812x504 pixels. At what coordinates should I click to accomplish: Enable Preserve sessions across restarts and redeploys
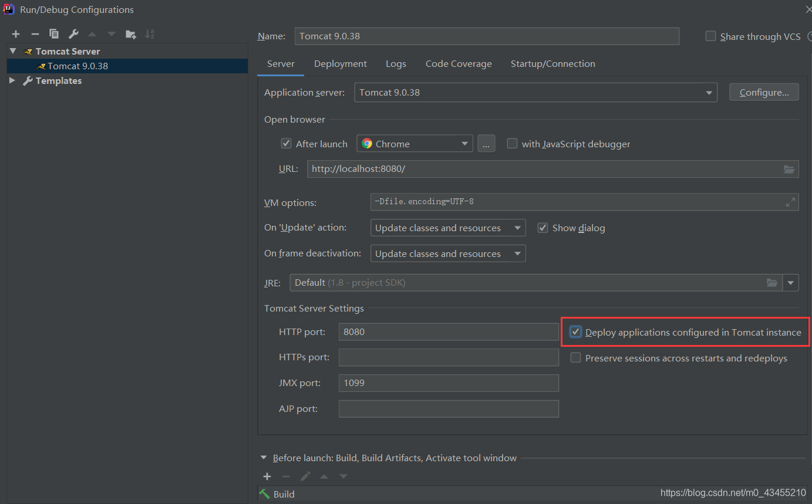[575, 358]
